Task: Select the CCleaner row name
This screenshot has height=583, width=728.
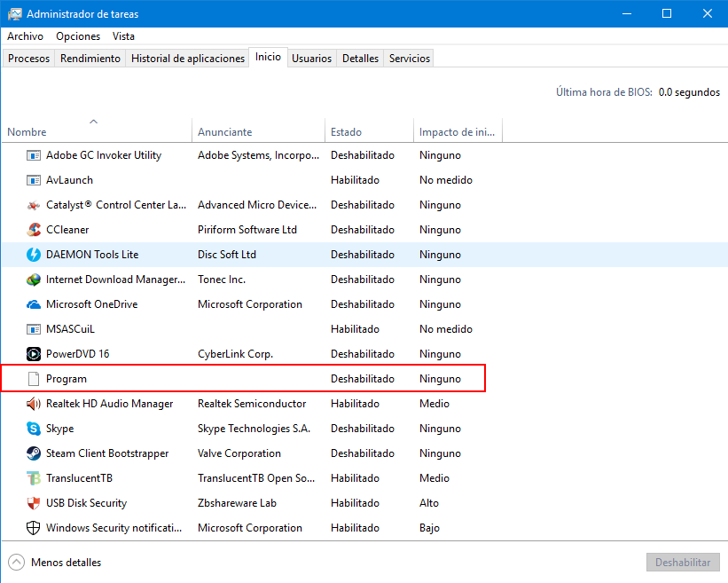Action: click(67, 230)
